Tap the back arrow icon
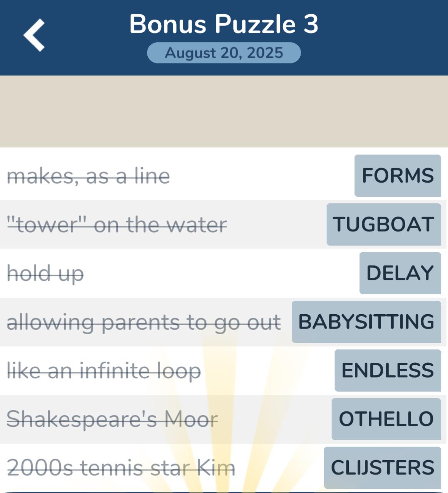Image resolution: width=448 pixels, height=493 pixels. (34, 35)
